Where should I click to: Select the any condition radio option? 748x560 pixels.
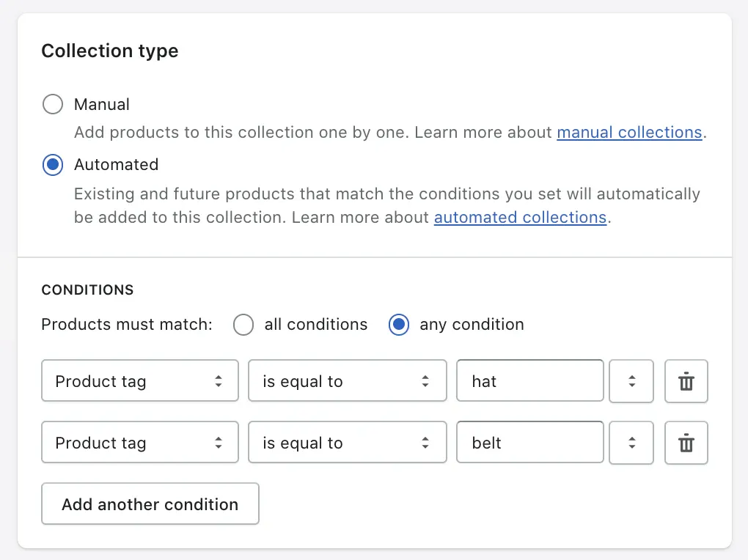pos(398,324)
